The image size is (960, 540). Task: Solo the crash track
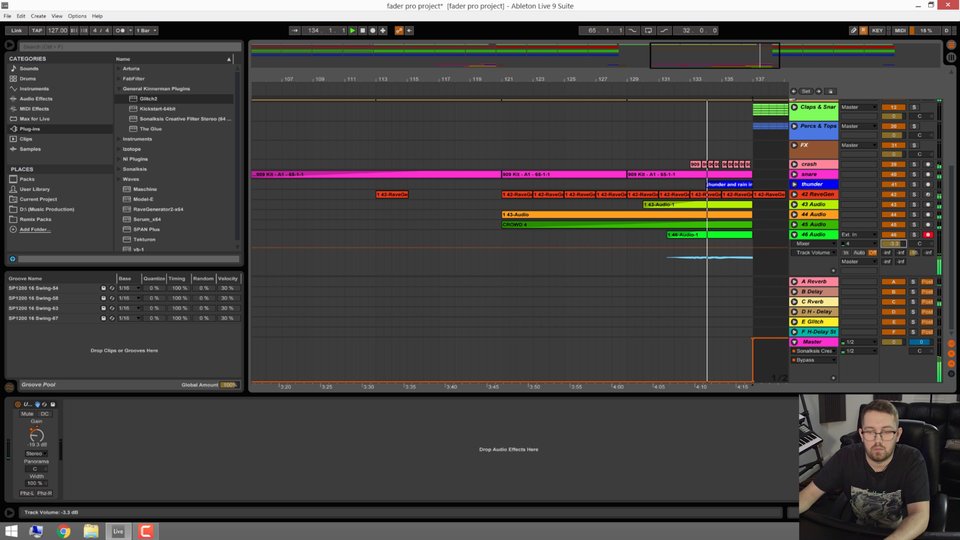(x=914, y=164)
